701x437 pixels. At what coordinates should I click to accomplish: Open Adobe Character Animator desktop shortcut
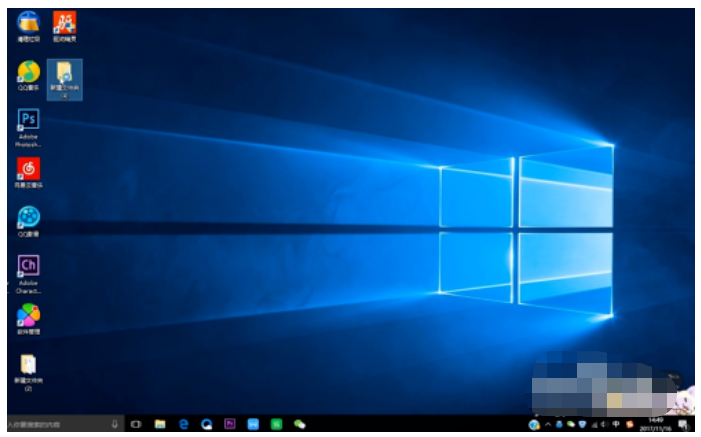coord(29,266)
